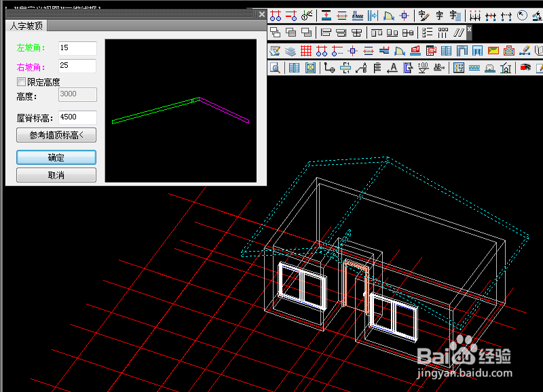Click the 右坡角 input field

click(x=77, y=66)
